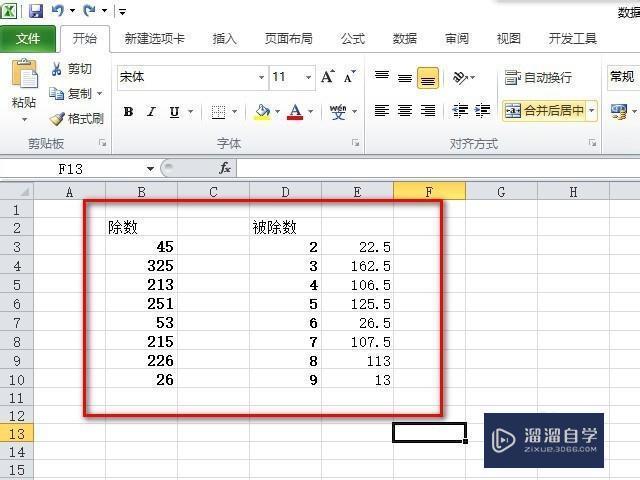Select column G header
The width and height of the screenshot is (640, 480).
501,191
